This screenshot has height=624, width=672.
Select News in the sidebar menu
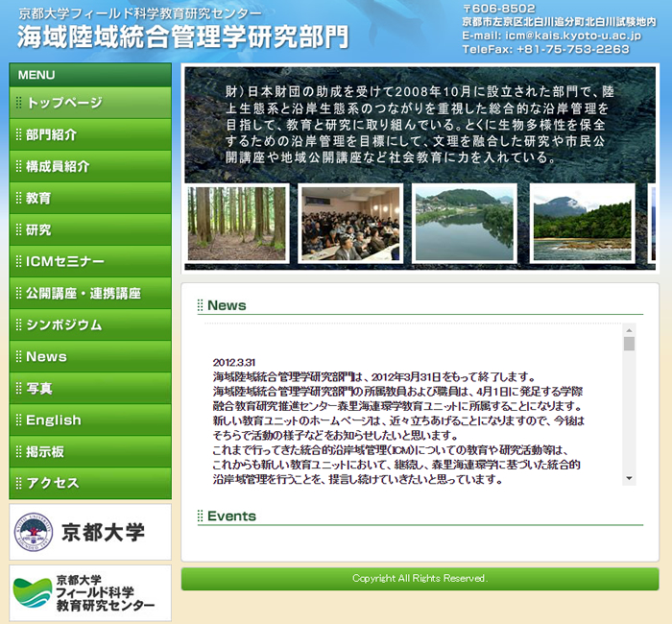89,356
